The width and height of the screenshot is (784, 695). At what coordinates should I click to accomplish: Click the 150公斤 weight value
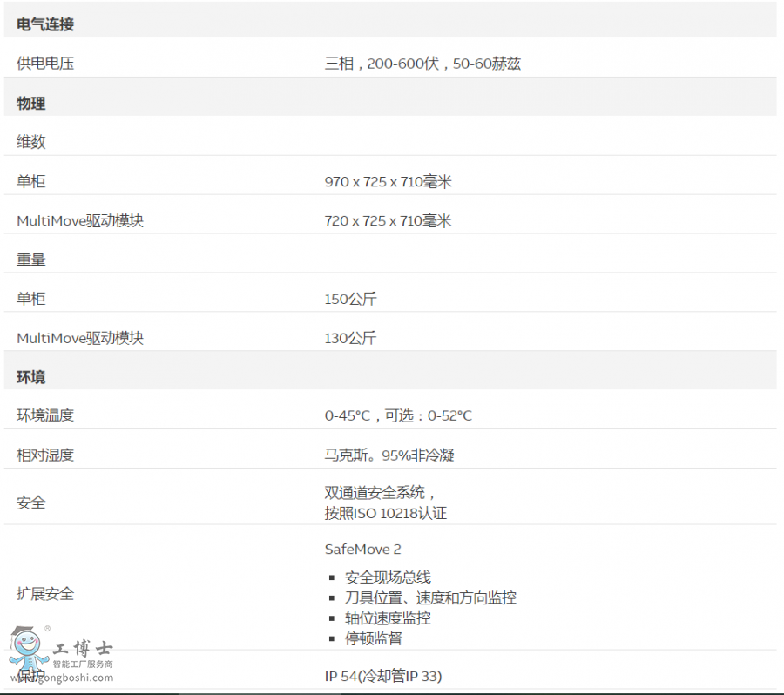tap(350, 299)
